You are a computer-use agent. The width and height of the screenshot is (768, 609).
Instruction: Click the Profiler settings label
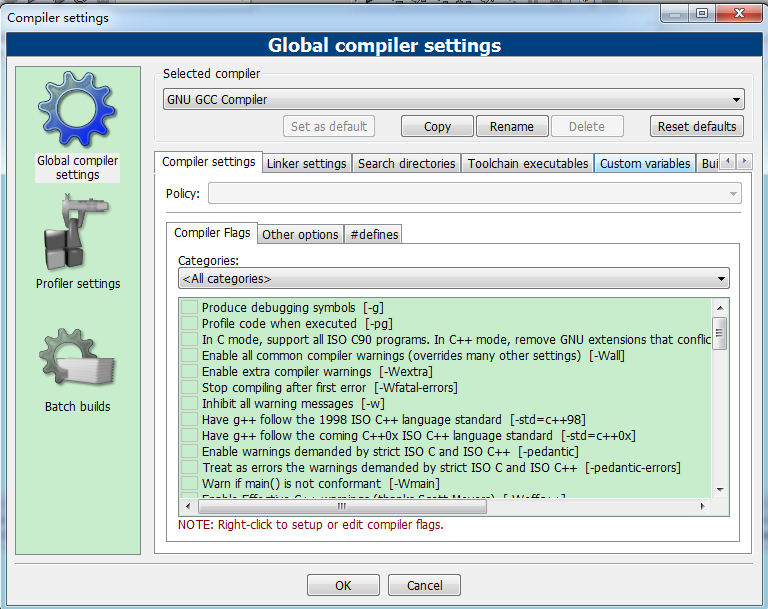click(x=78, y=284)
